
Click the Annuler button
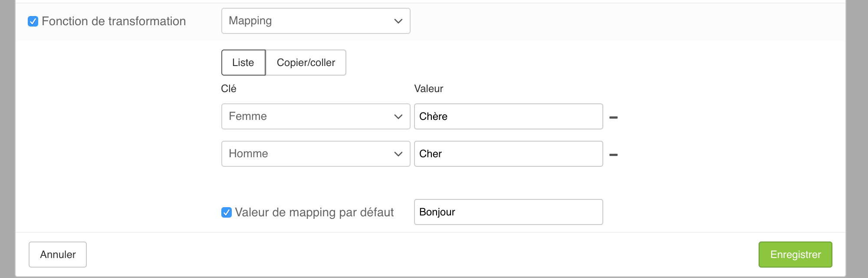coord(58,255)
